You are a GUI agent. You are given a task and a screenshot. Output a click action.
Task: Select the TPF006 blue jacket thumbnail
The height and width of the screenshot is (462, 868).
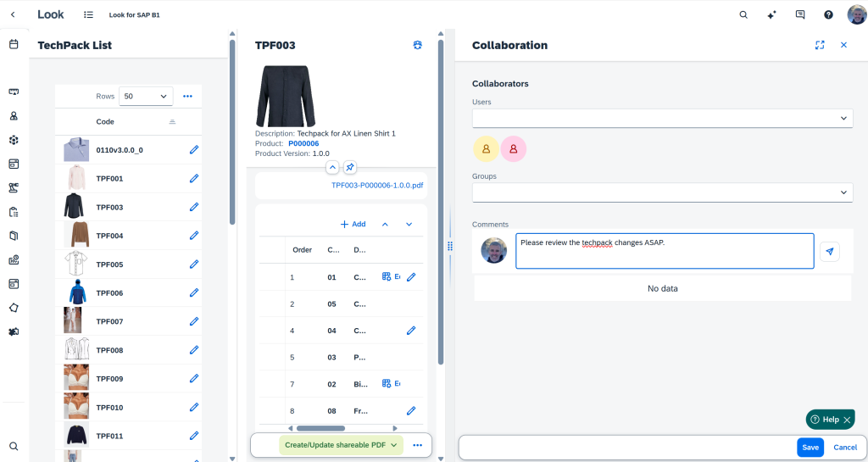(x=76, y=293)
